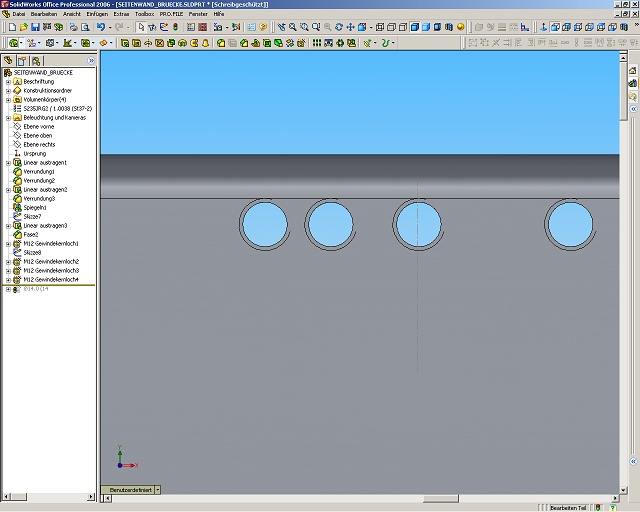Click the Fillet feature icon
Viewport: 640px width, 512px height.
(x=221, y=42)
